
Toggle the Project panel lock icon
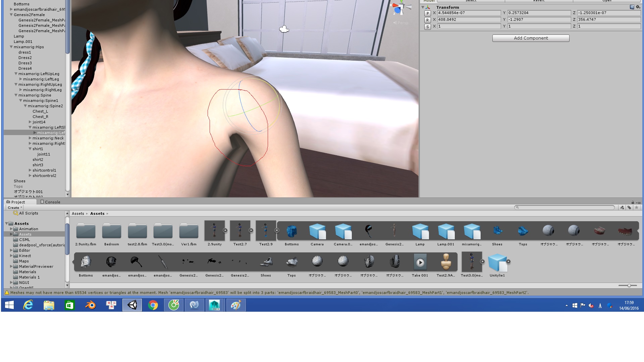tap(633, 202)
